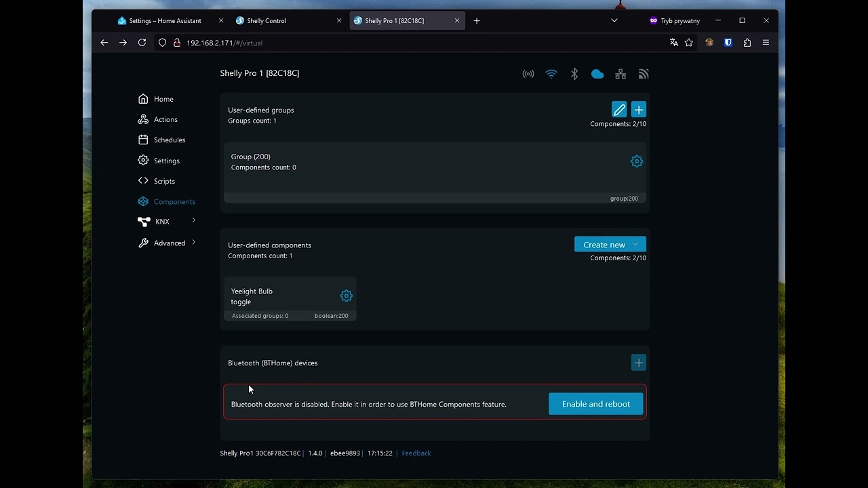868x488 pixels.
Task: Click the boolean:200 label
Action: (331, 316)
